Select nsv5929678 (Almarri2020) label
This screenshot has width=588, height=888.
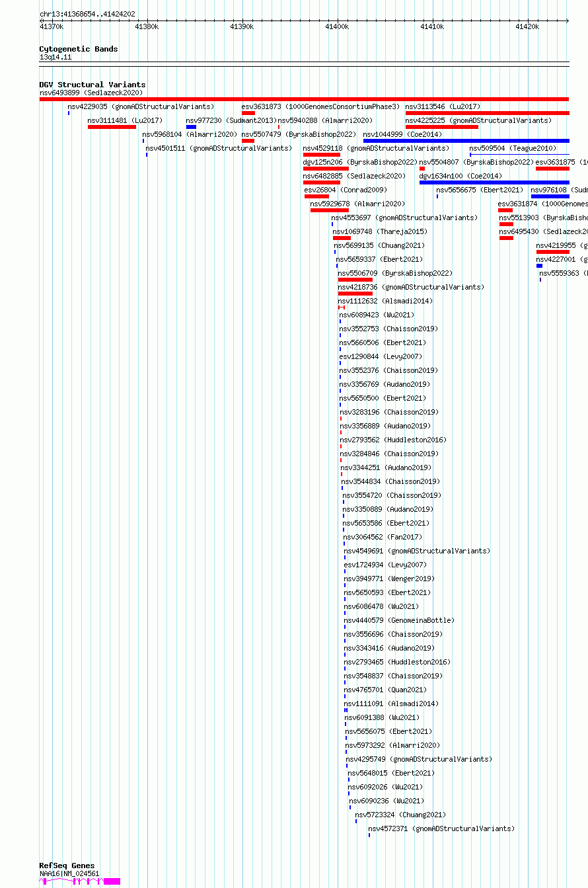tap(357, 204)
